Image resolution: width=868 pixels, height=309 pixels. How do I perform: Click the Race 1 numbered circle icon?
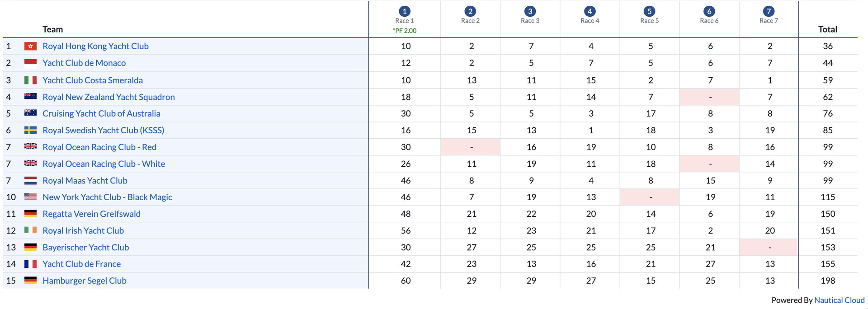(405, 11)
